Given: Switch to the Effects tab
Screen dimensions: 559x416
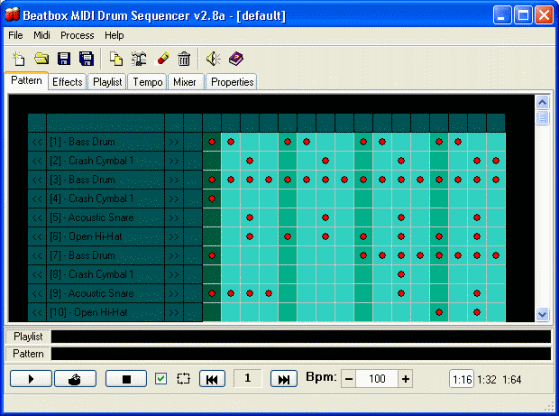Looking at the screenshot, I should [67, 82].
